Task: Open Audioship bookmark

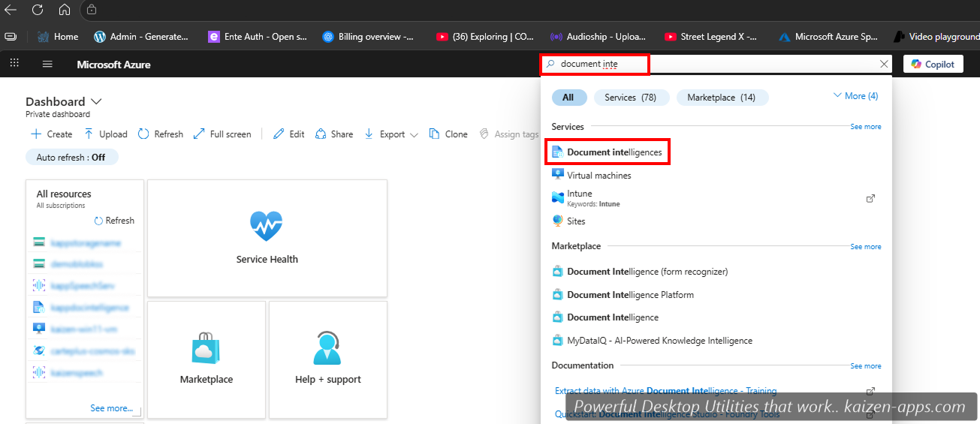Action: [599, 36]
